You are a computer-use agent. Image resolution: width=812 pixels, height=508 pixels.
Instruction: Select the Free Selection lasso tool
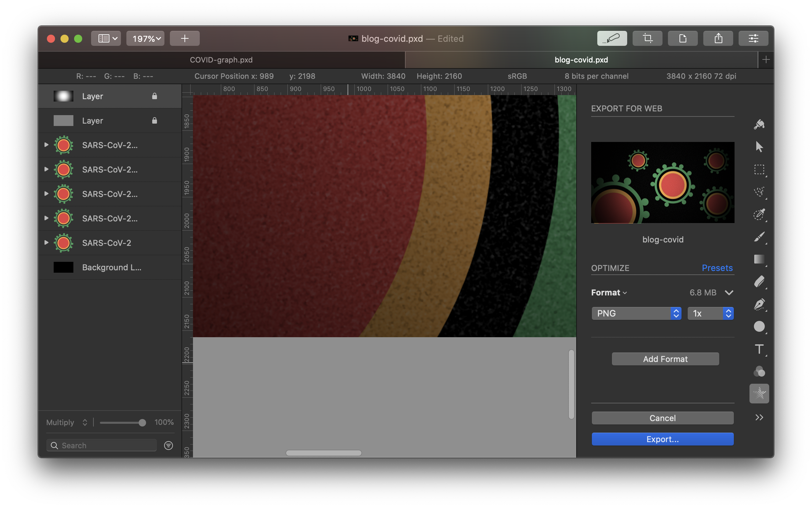759,192
